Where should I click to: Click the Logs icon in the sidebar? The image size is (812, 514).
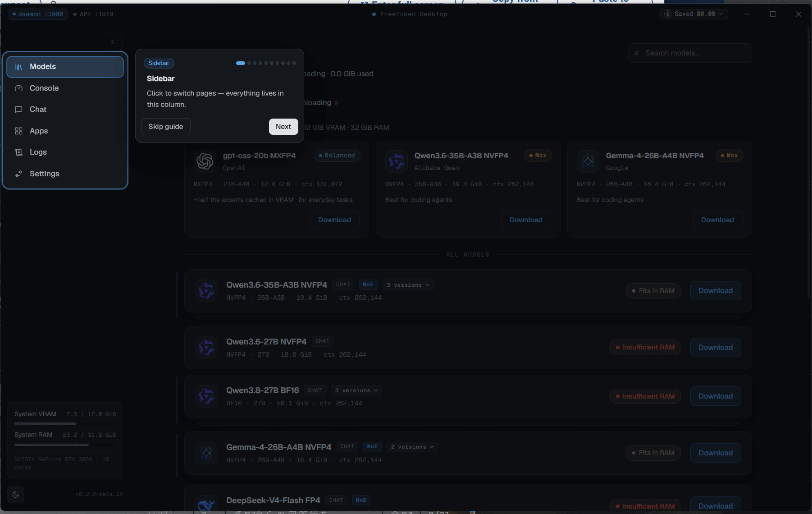18,152
